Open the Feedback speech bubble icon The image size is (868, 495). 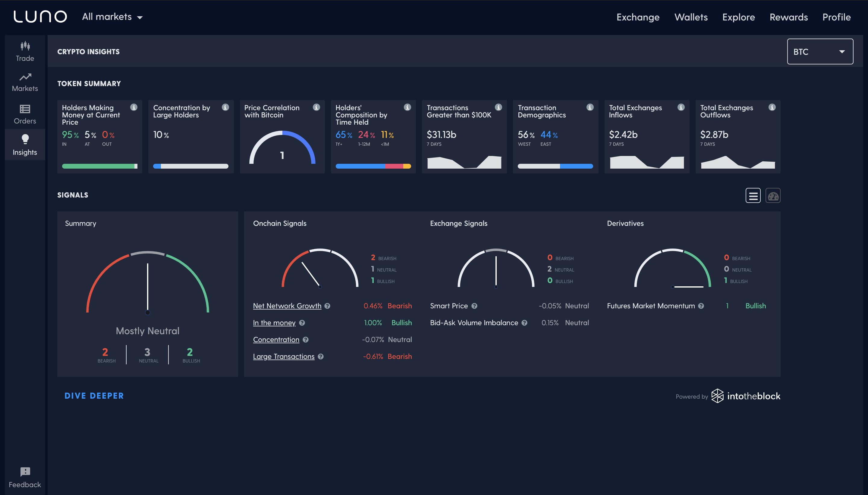25,472
